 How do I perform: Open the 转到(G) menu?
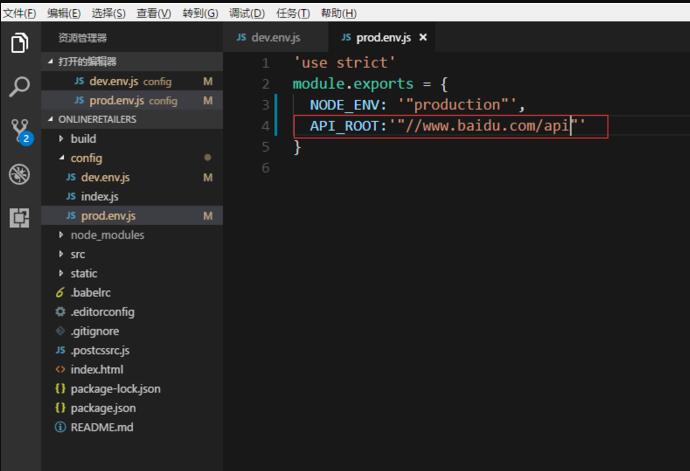click(200, 13)
